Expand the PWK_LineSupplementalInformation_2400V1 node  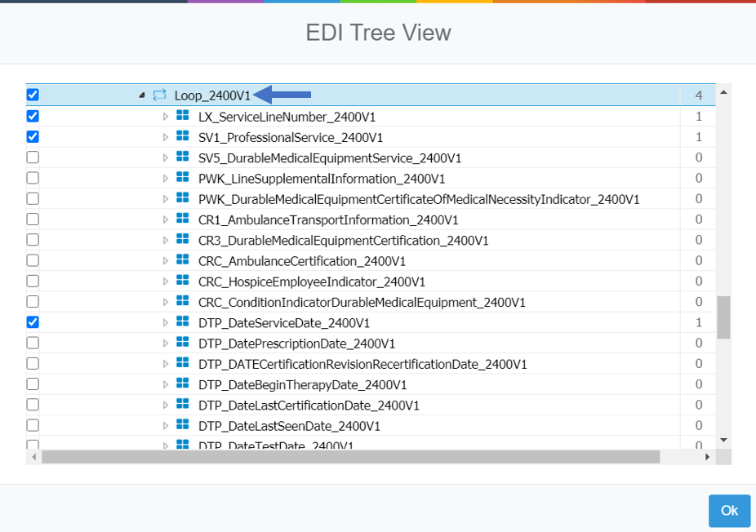166,179
